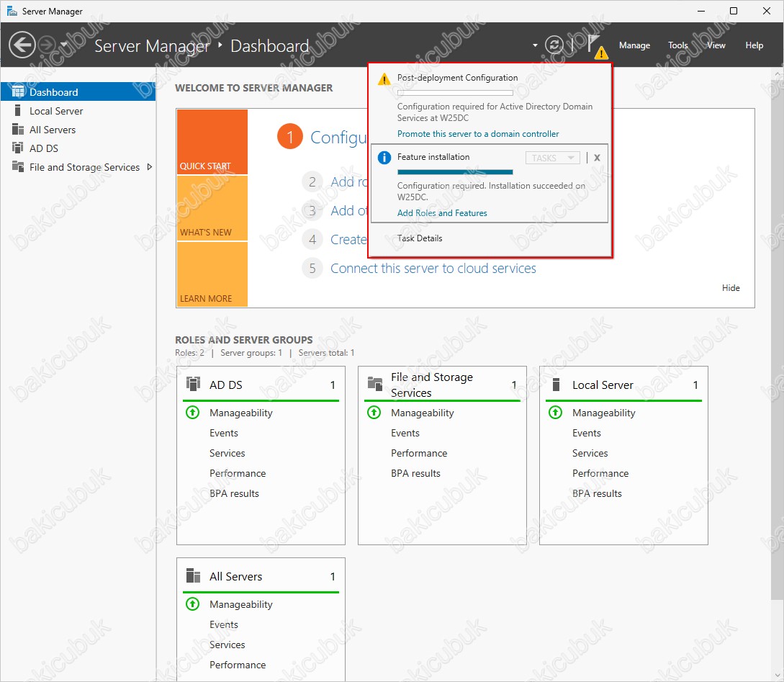This screenshot has height=682, width=784.
Task: Open BPA results in the AD DS tile
Action: pos(234,493)
